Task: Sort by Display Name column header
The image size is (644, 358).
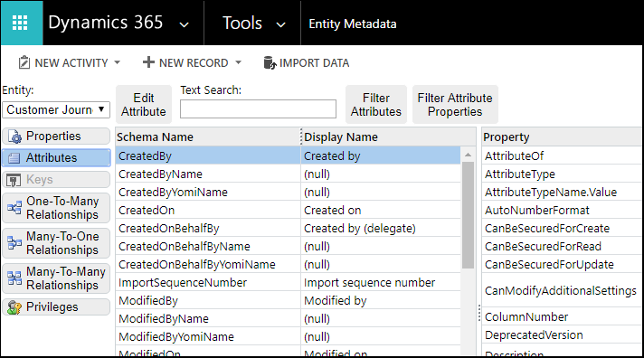Action: pyautogui.click(x=389, y=137)
